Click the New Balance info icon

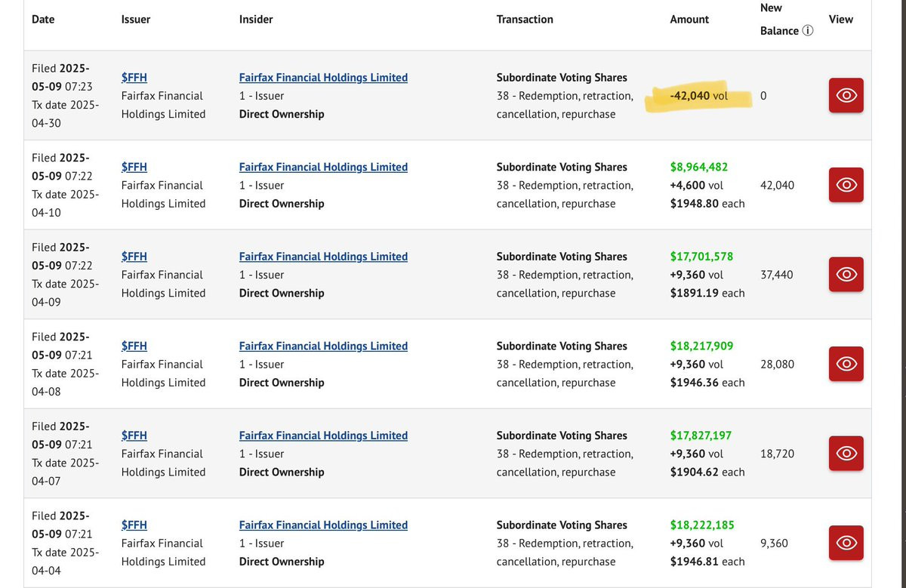coord(808,31)
